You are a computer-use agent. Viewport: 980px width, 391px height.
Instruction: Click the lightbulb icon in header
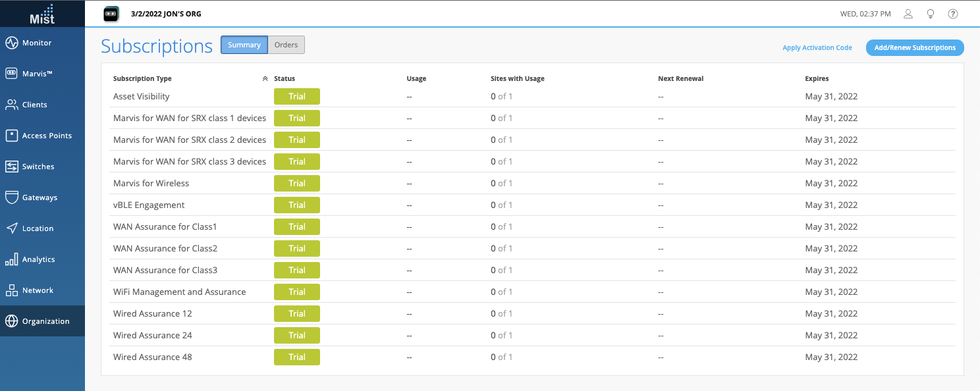coord(931,14)
